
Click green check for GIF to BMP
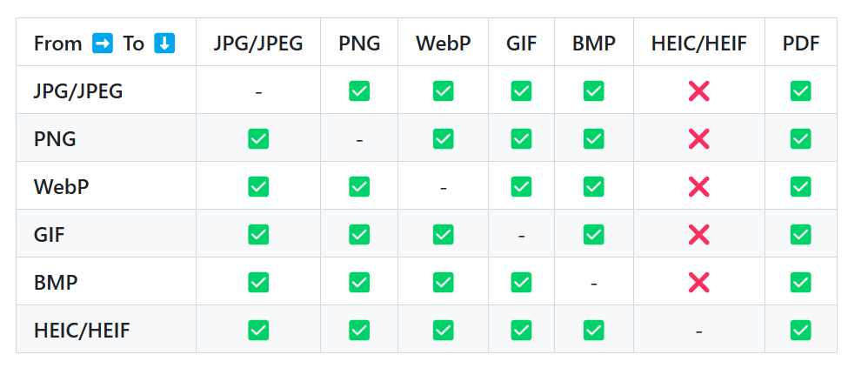[x=593, y=234]
